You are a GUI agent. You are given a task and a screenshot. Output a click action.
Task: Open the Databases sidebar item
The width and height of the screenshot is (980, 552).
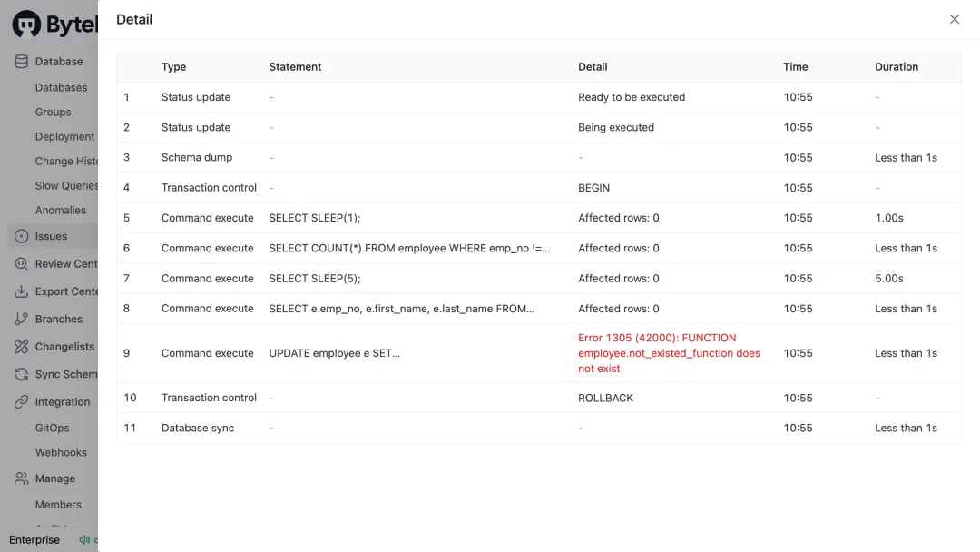[x=61, y=88]
